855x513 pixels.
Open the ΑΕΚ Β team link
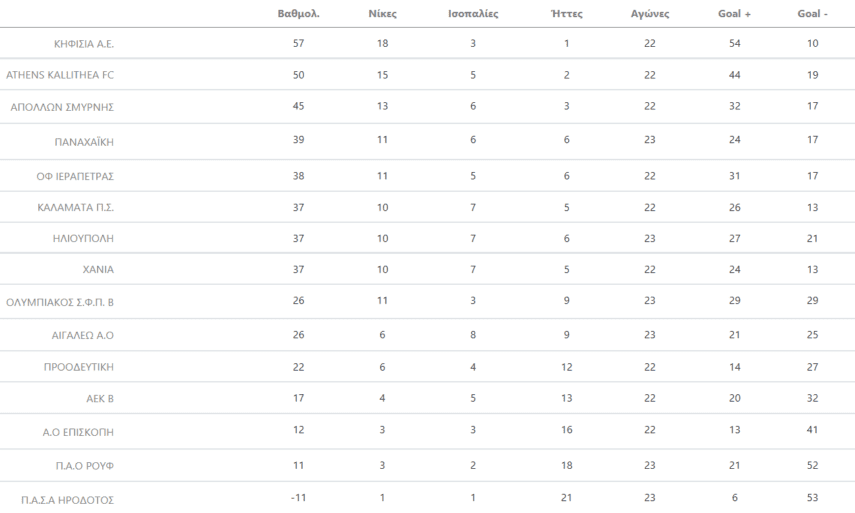tap(100, 399)
